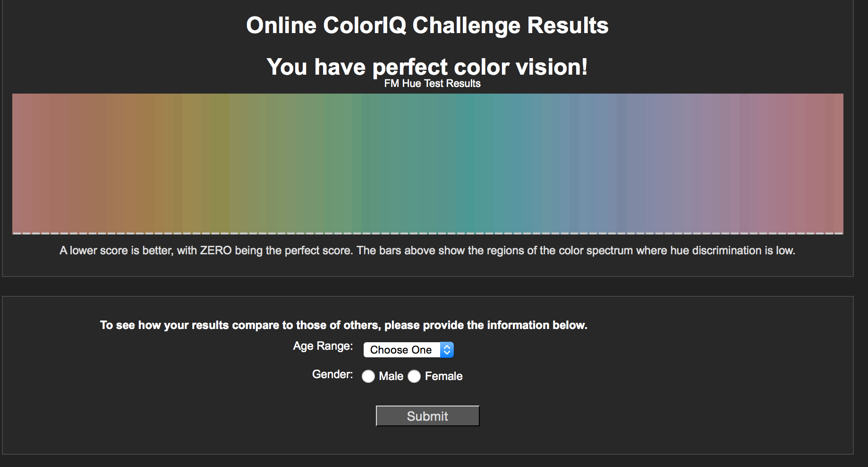Click the 'Online ColorIQ Challenge Results' heading
The image size is (868, 467).
[427, 26]
